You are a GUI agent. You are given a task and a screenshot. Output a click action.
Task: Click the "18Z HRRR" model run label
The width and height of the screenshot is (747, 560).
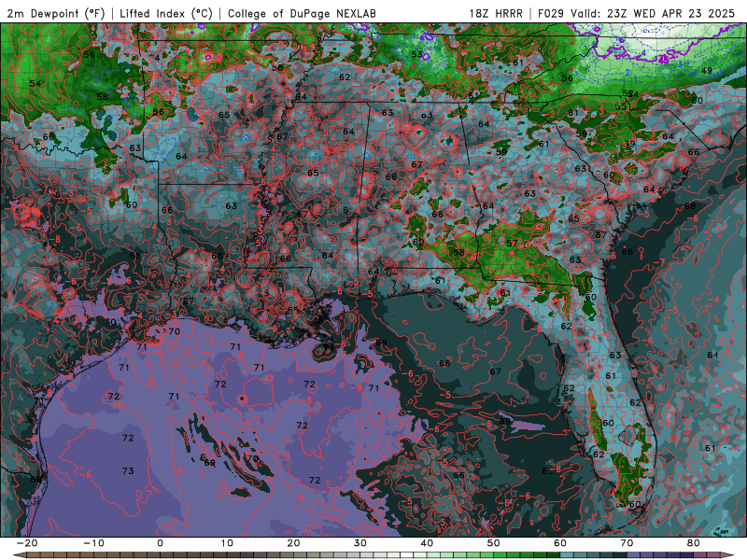pyautogui.click(x=496, y=13)
